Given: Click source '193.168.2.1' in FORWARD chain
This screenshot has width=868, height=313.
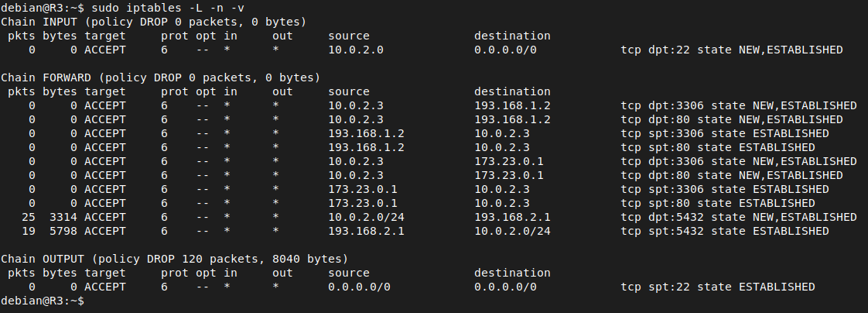Looking at the screenshot, I should pos(367,231).
